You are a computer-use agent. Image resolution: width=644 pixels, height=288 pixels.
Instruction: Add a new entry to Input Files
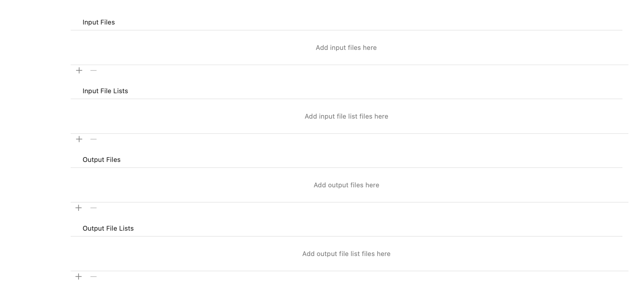pyautogui.click(x=79, y=71)
